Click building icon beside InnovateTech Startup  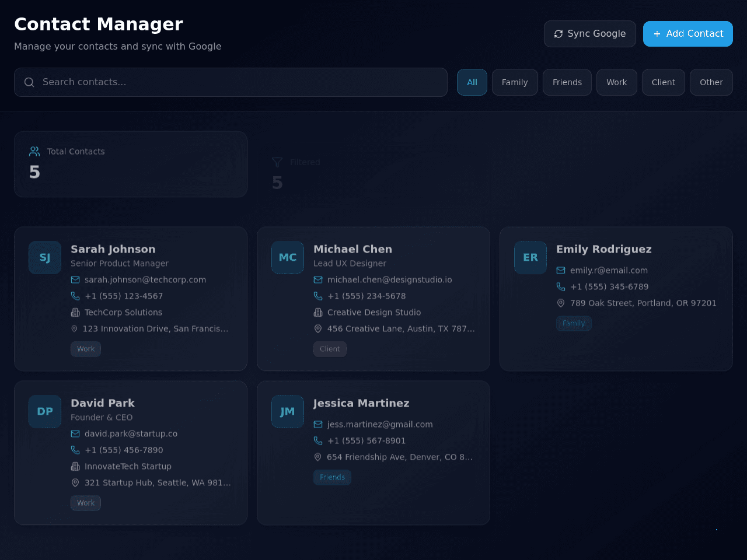(75, 467)
